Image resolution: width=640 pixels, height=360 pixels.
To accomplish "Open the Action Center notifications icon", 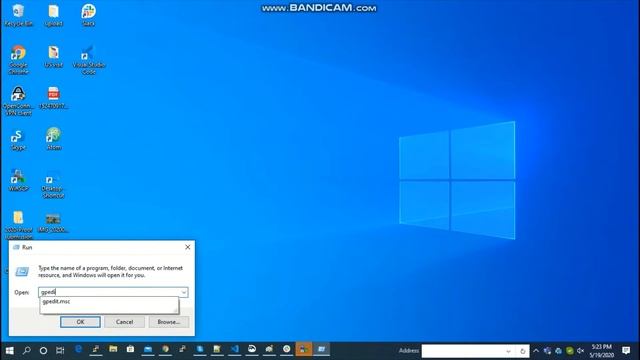I will point(626,350).
